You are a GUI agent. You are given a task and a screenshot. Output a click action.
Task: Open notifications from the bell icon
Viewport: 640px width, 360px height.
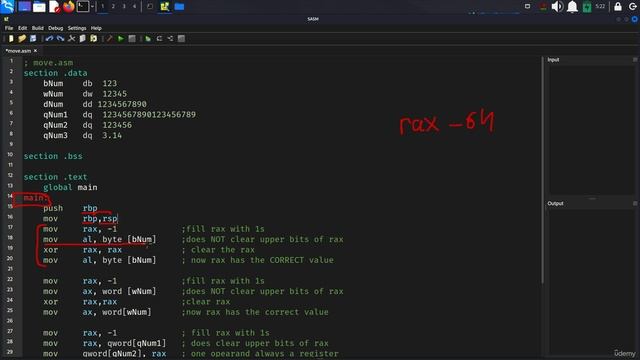click(572, 7)
